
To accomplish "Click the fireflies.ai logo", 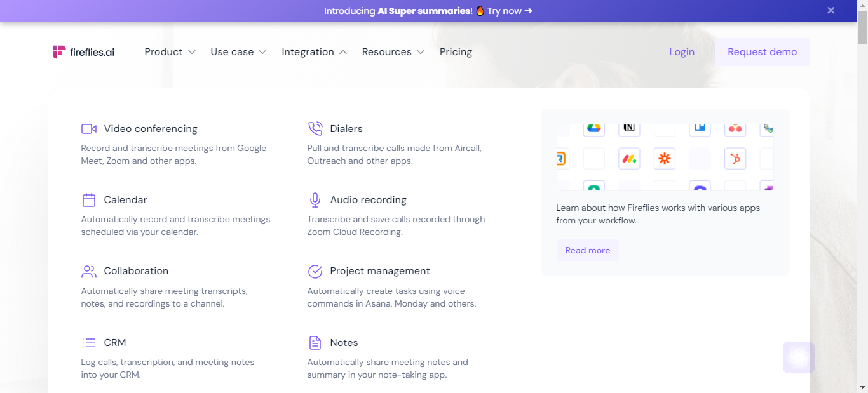I will (83, 52).
